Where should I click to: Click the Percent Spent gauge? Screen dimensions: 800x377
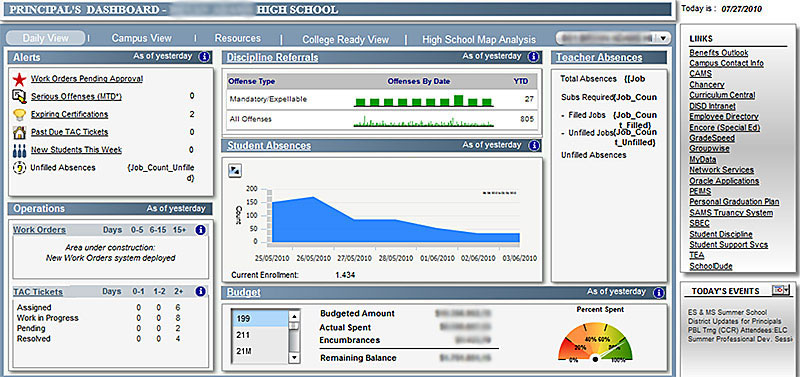coord(595,343)
